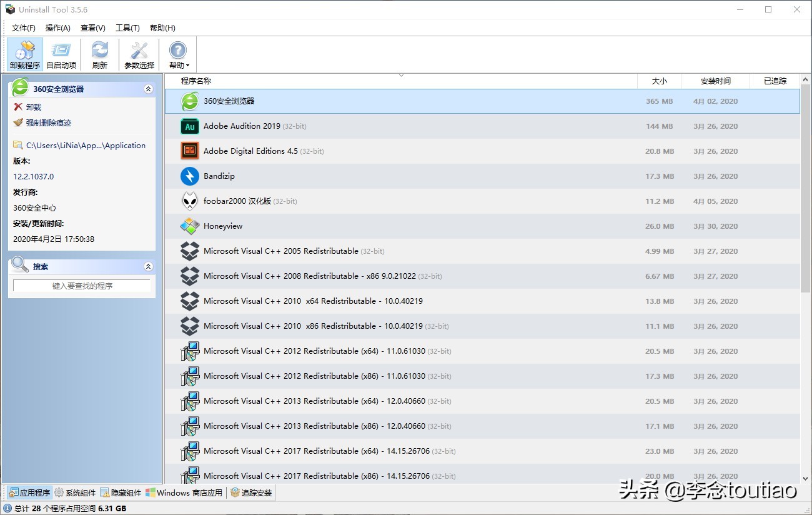The width and height of the screenshot is (812, 515).
Task: Click the 刷新 refresh icon
Action: coord(100,54)
